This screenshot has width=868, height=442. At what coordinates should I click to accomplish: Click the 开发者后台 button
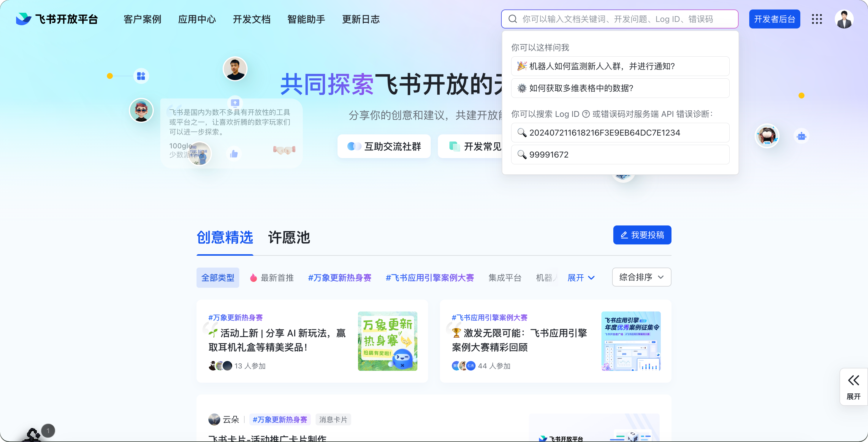pos(774,19)
